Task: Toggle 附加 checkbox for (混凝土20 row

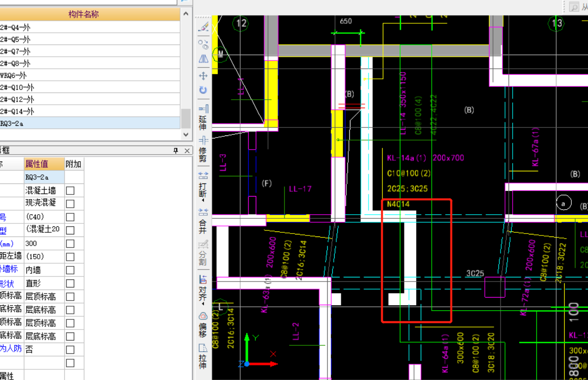Action: click(70, 230)
